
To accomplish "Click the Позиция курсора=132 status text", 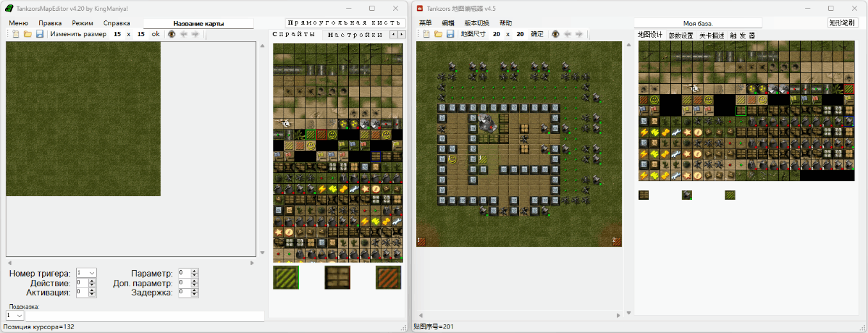I will pos(39,327).
